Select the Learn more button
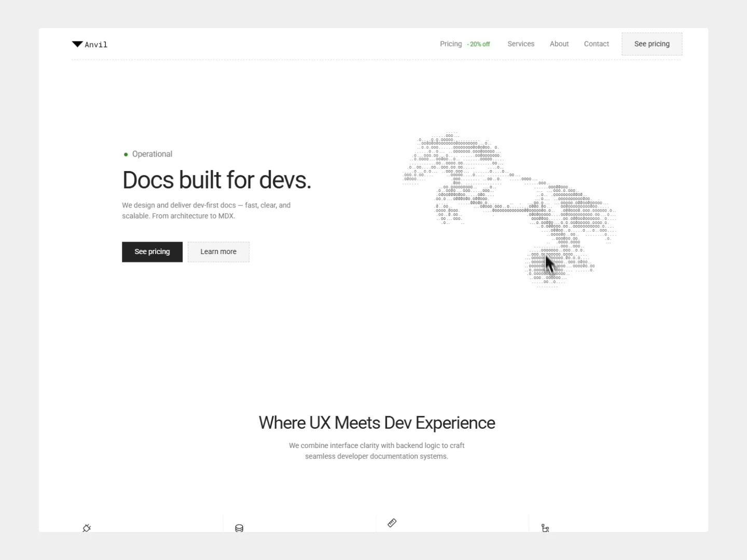Screen dimensions: 747x560 point(218,252)
